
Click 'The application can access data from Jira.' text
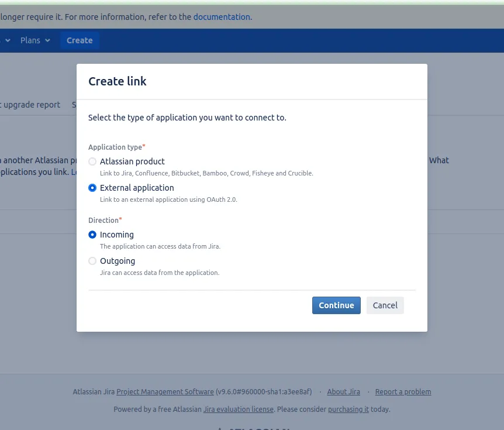coord(160,246)
